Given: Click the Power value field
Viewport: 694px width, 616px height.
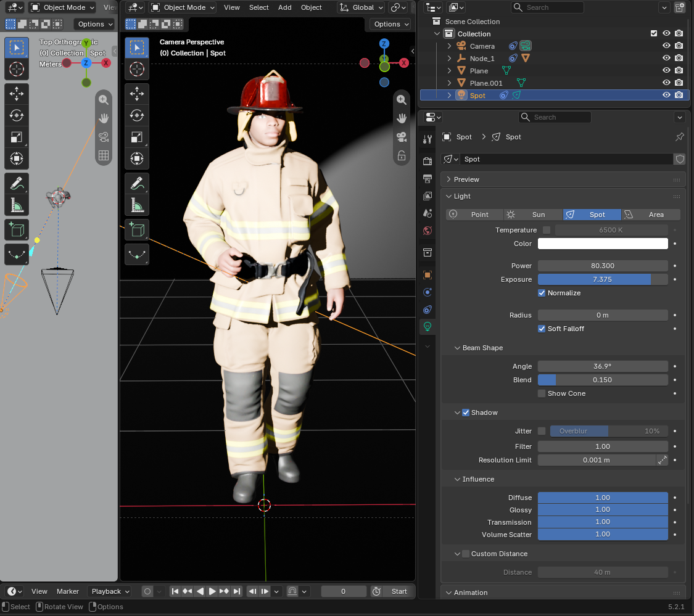Looking at the screenshot, I should pos(602,266).
